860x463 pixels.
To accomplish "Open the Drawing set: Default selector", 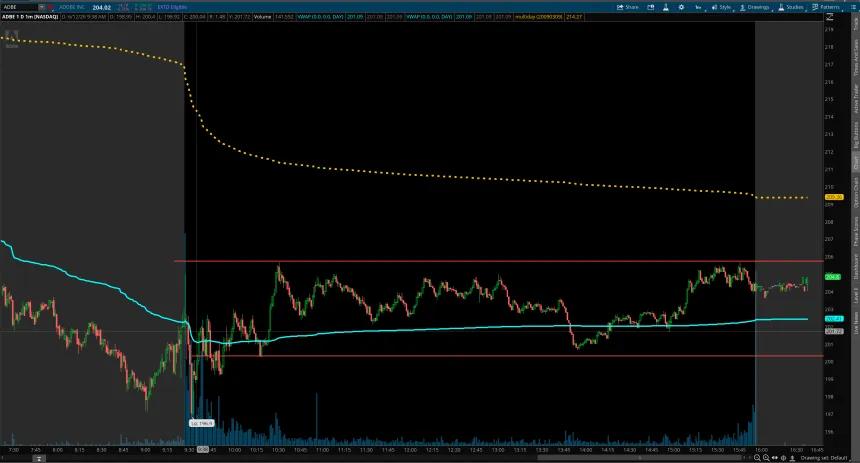I will pos(824,458).
